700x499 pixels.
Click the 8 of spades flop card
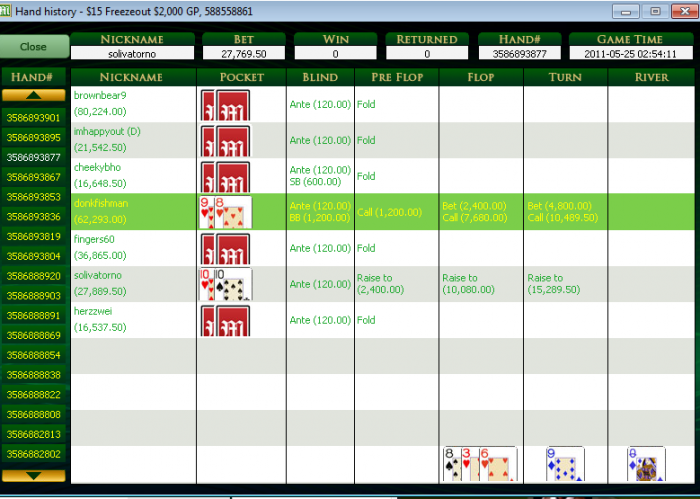pyautogui.click(x=451, y=464)
